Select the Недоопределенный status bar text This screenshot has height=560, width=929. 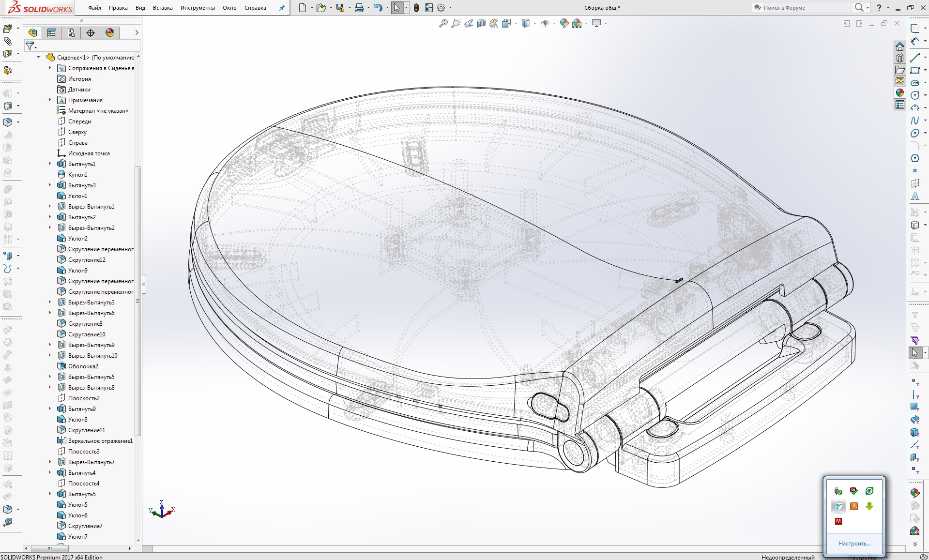click(x=788, y=557)
